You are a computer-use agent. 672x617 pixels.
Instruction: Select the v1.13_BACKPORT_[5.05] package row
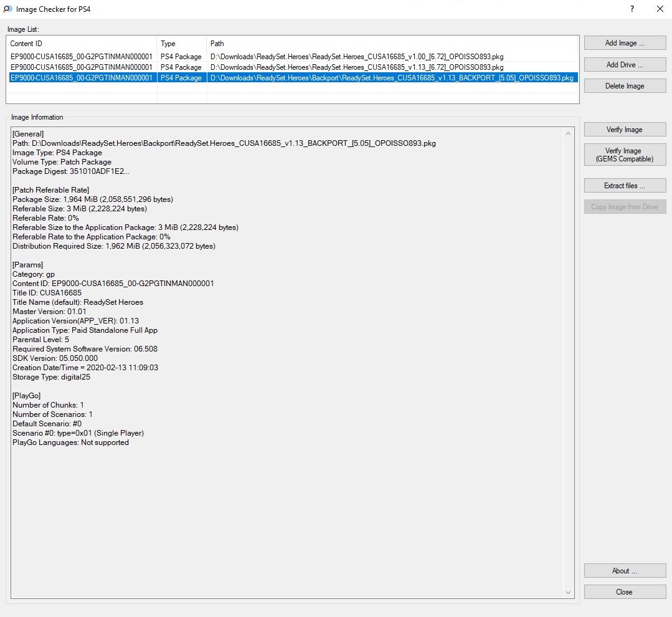tap(293, 78)
